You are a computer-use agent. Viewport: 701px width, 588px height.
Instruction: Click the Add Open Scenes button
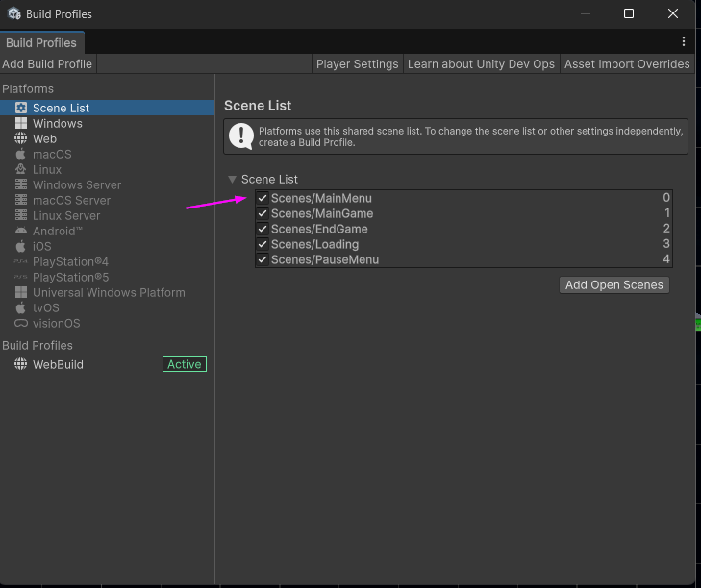[614, 284]
